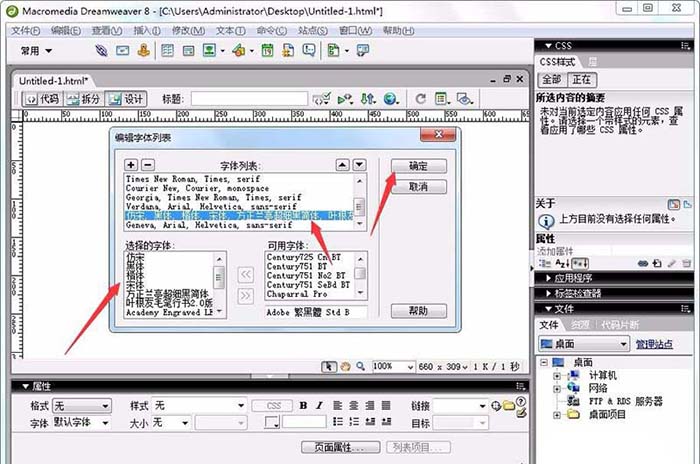The height and width of the screenshot is (464, 700).
Task: Click the plus button in font list dialog
Action: [131, 165]
